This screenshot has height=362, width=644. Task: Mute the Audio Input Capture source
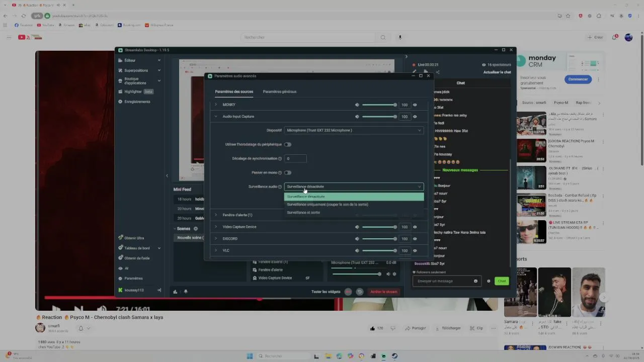click(x=357, y=117)
